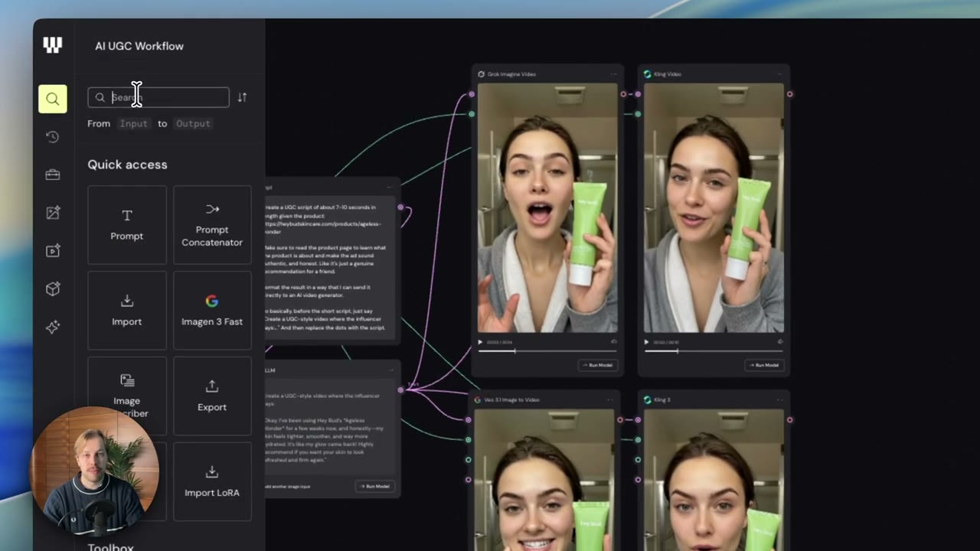This screenshot has height=551, width=980.
Task: Mute the Grok Imagine Video audio
Action: pyautogui.click(x=614, y=342)
